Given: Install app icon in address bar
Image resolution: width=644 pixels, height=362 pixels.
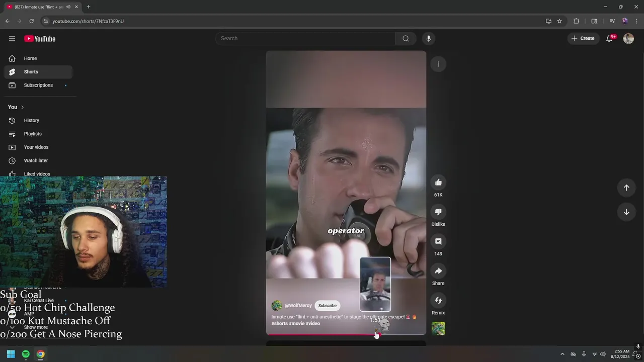Looking at the screenshot, I should pos(548,21).
